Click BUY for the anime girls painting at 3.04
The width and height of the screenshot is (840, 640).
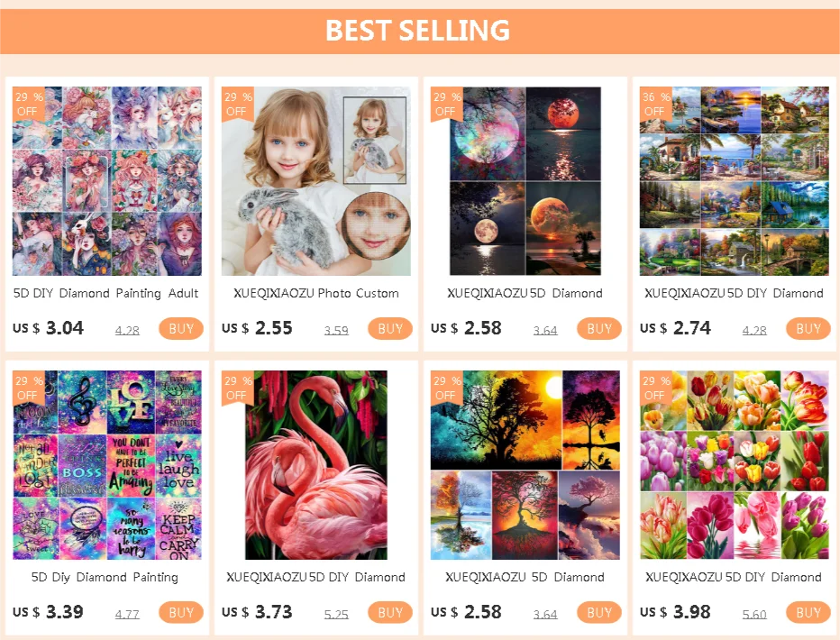pyautogui.click(x=181, y=328)
